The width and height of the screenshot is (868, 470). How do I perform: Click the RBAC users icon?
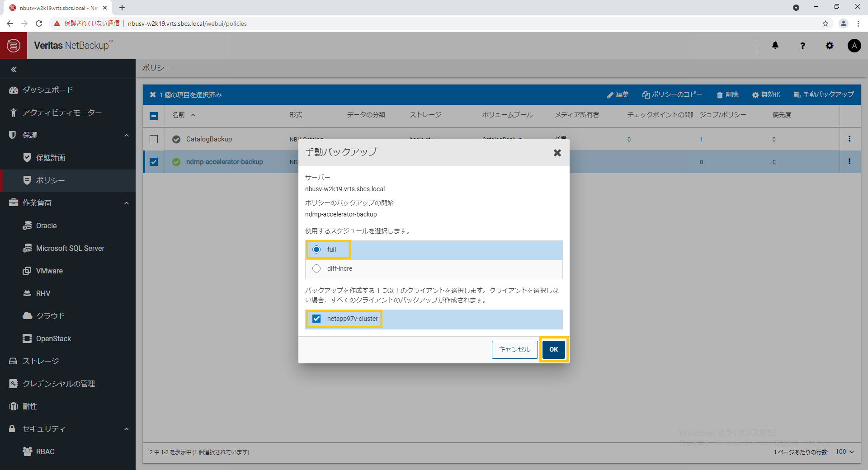27,451
